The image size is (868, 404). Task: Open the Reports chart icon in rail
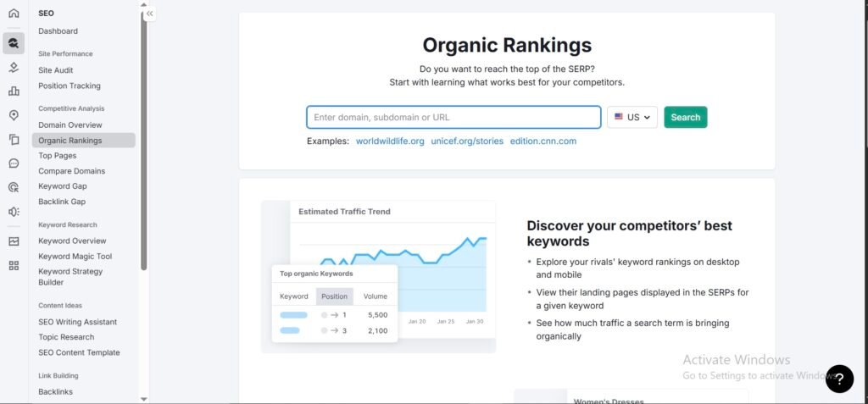14,241
